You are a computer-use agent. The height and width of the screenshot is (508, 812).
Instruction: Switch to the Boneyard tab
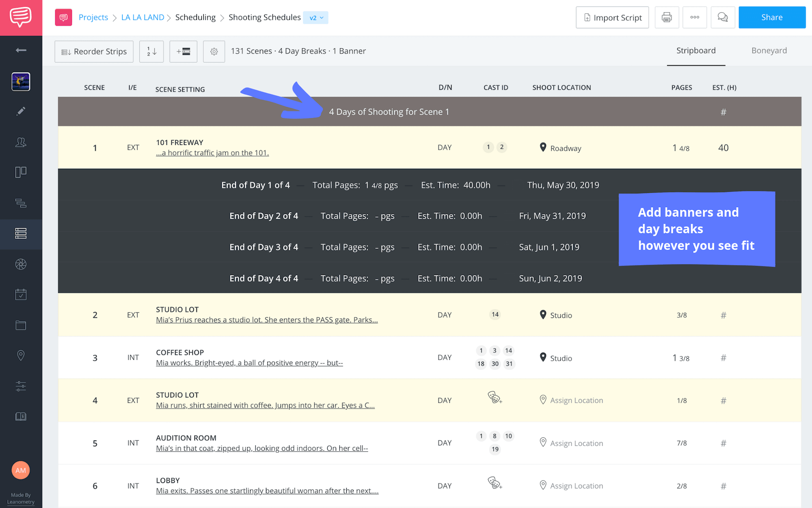769,51
